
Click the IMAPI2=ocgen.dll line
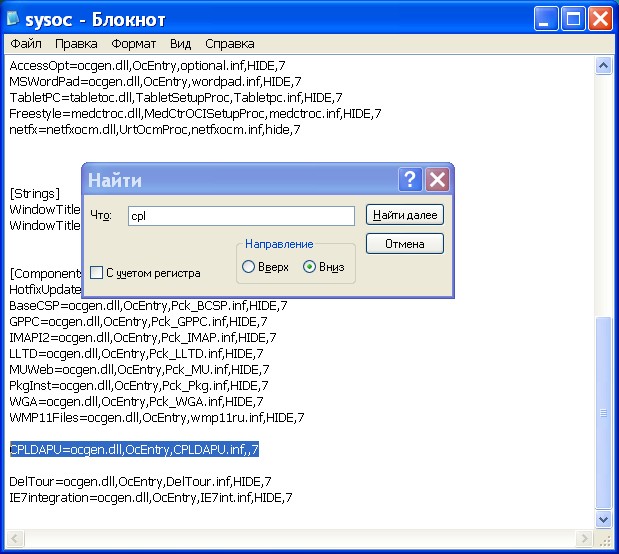(143, 338)
